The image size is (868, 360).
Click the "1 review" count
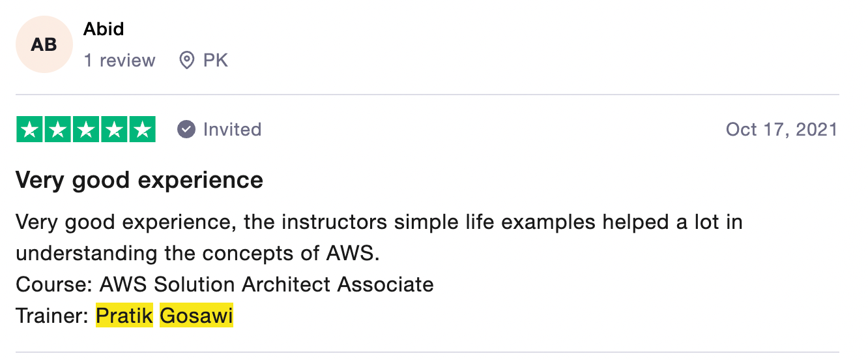point(120,61)
